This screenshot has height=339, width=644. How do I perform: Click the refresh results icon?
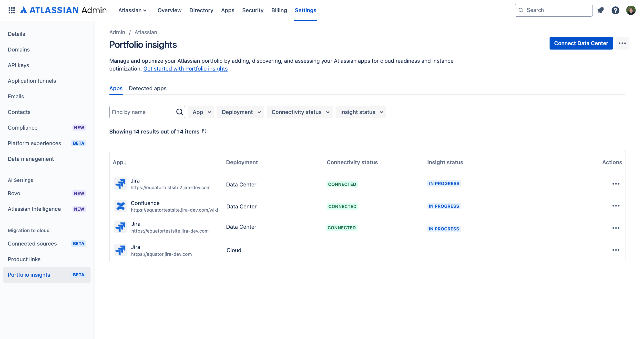[204, 131]
